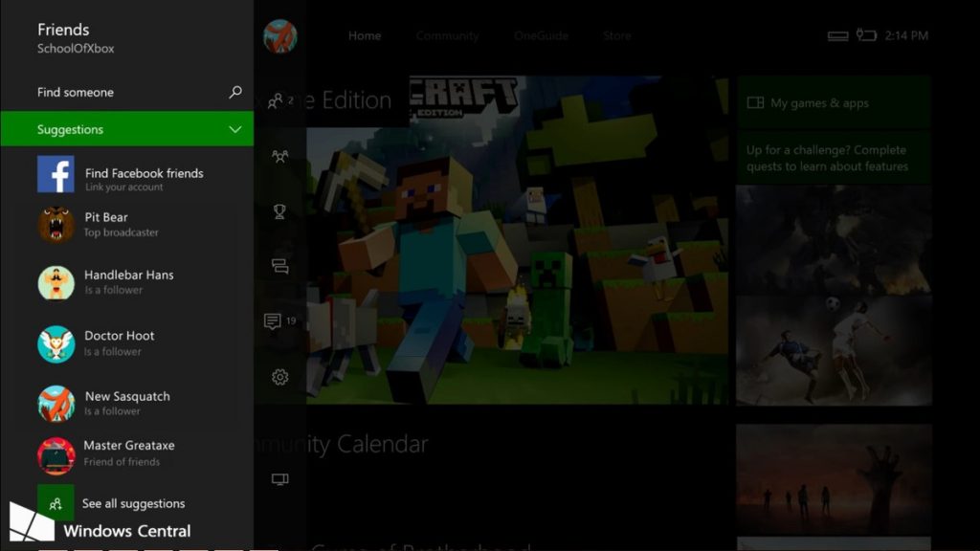Open the zombie hand thumbnail tile
This screenshot has width=980, height=551.
pyautogui.click(x=834, y=479)
